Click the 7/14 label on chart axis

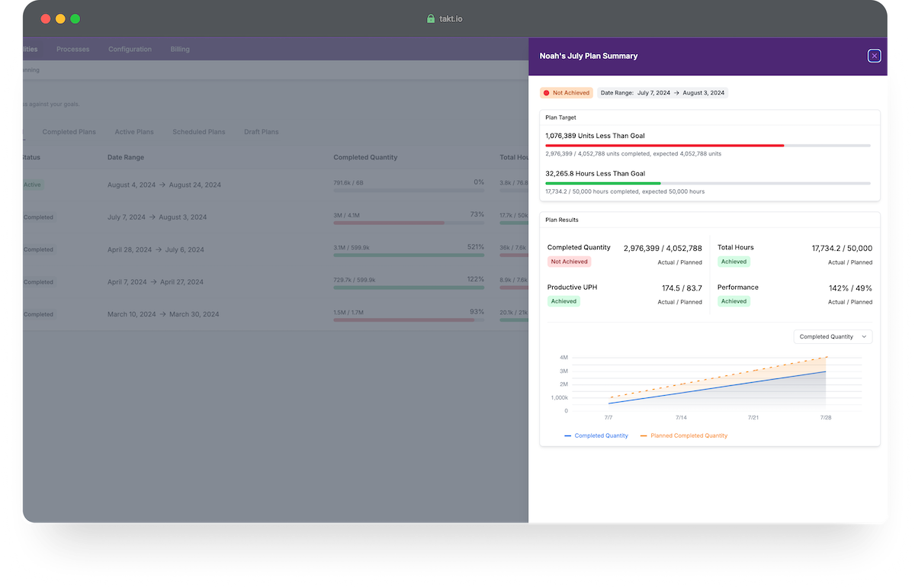pos(681,418)
